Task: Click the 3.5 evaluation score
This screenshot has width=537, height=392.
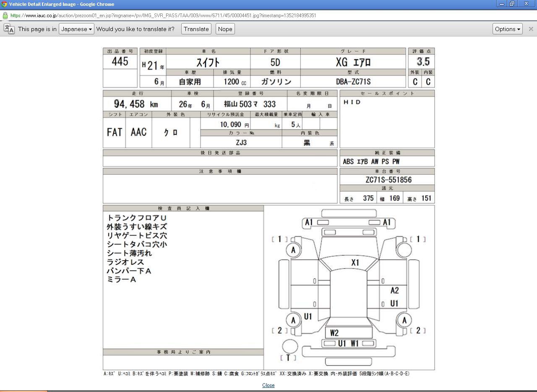Action: (423, 62)
